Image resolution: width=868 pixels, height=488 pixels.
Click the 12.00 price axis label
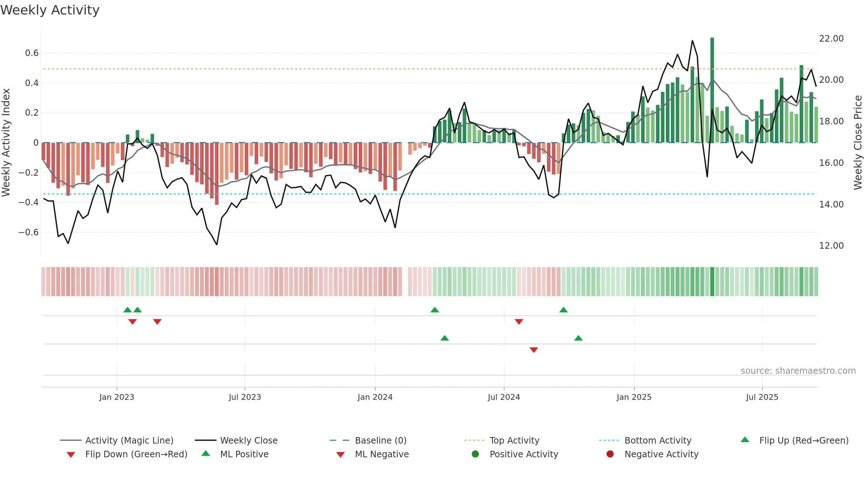pyautogui.click(x=831, y=246)
